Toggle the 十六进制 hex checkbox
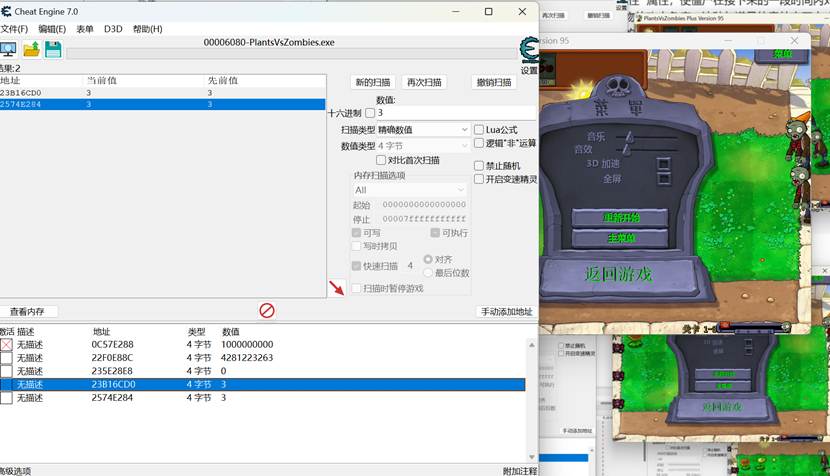 pyautogui.click(x=370, y=113)
